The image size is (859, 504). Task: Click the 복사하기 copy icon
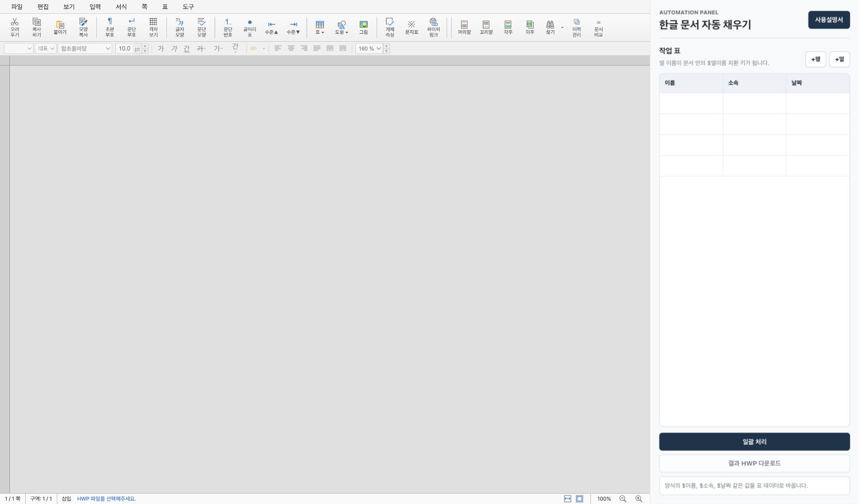click(37, 27)
